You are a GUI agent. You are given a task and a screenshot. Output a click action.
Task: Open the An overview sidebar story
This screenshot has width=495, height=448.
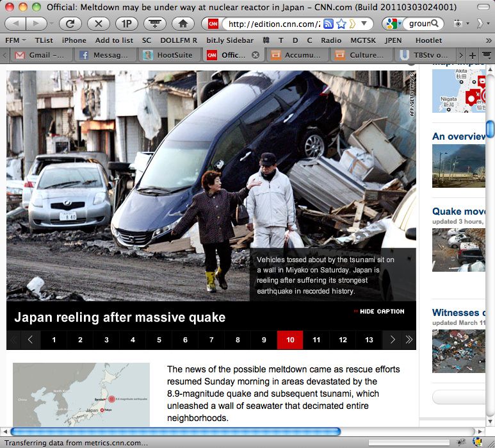point(458,137)
